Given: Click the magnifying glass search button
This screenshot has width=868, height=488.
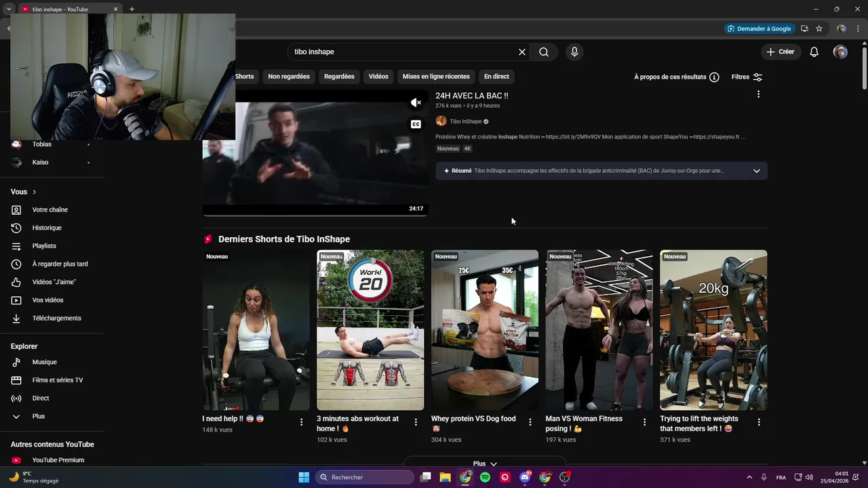Looking at the screenshot, I should [544, 52].
